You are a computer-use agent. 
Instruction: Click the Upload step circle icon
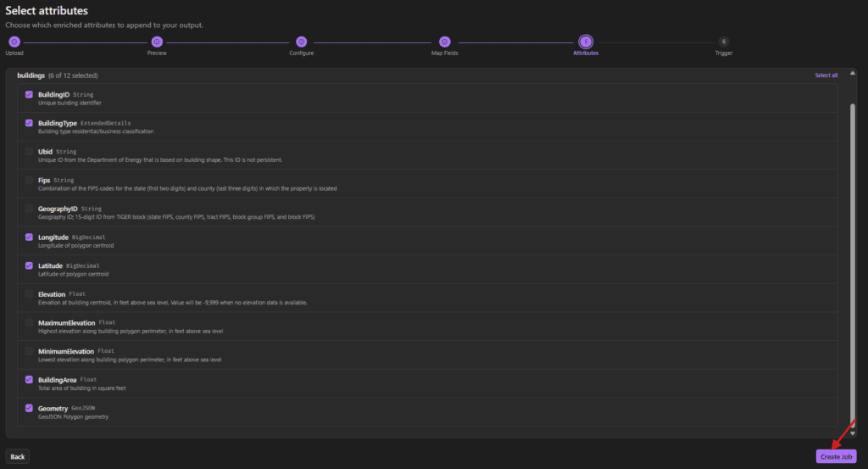coord(14,42)
